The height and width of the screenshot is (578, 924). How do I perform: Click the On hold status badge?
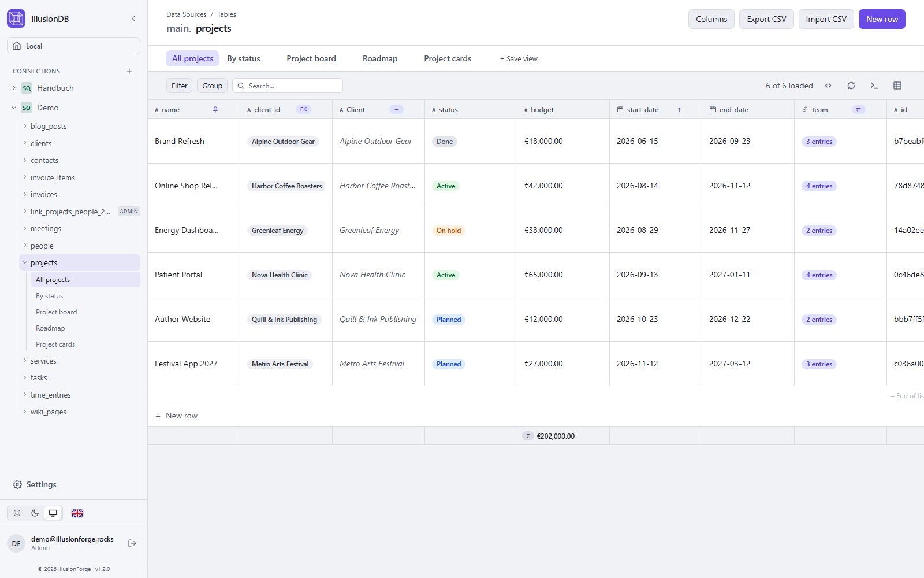449,231
